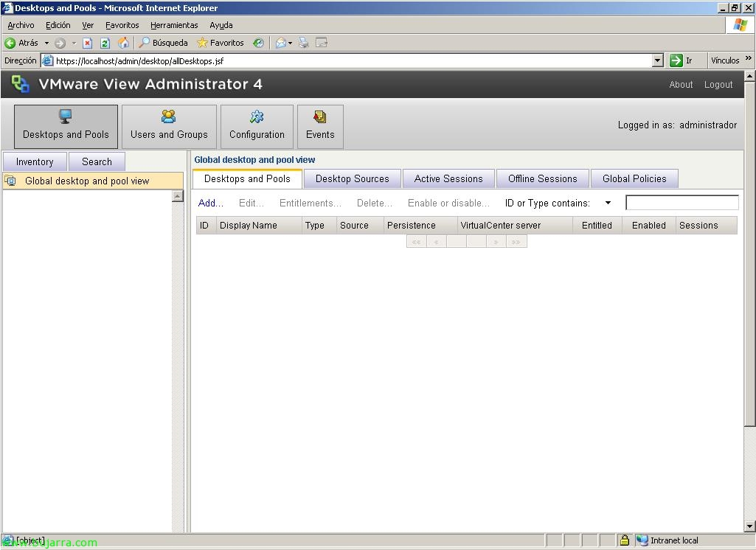Select the Desktops and Pools tab
The height and width of the screenshot is (550, 756).
(x=247, y=179)
